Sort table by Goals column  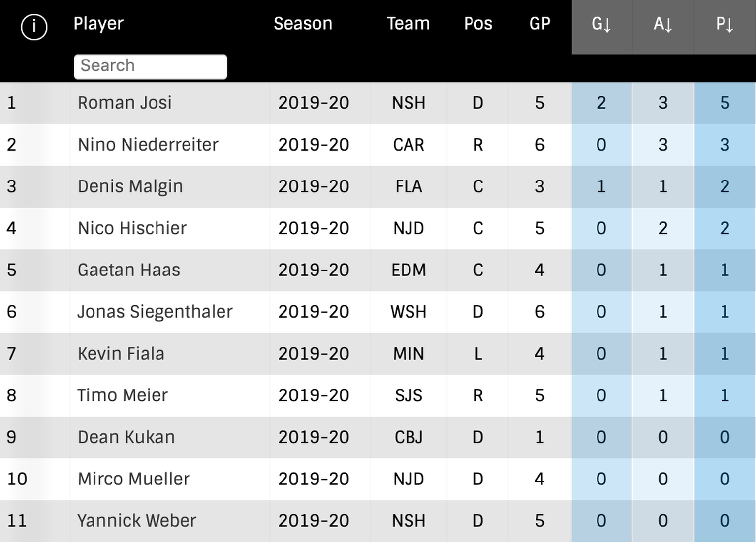click(x=601, y=24)
